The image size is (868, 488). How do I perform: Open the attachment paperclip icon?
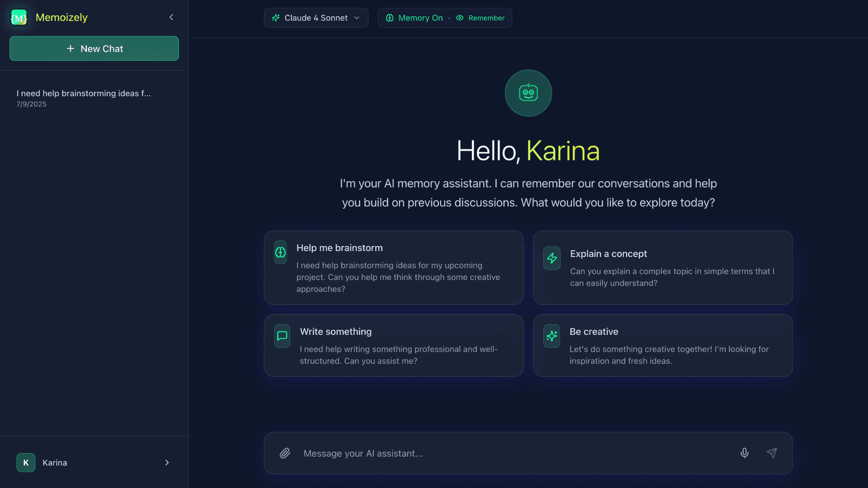[x=285, y=453]
